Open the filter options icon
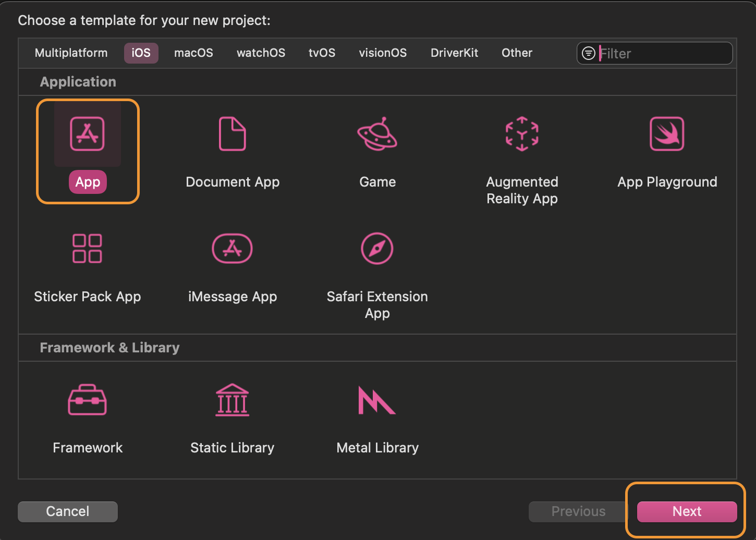Screen dimensions: 756x540 coord(589,53)
